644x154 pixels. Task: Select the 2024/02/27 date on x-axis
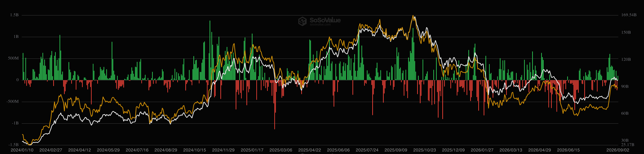pyautogui.click(x=51, y=150)
